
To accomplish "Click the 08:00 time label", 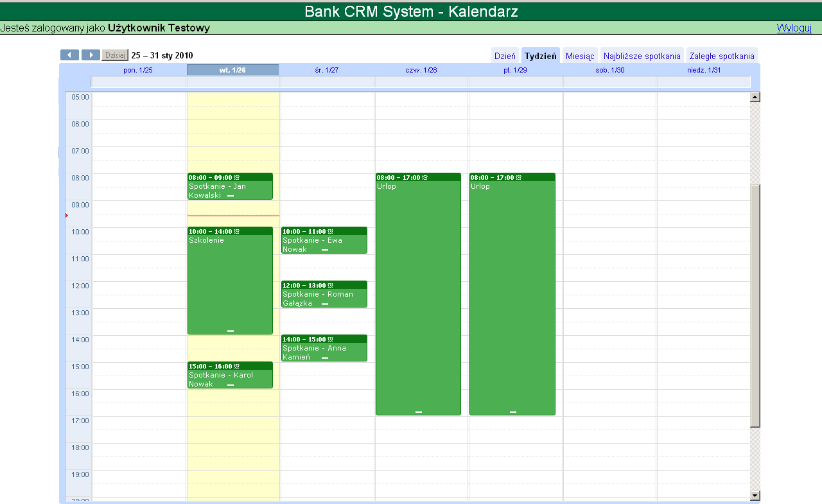I will (x=80, y=178).
